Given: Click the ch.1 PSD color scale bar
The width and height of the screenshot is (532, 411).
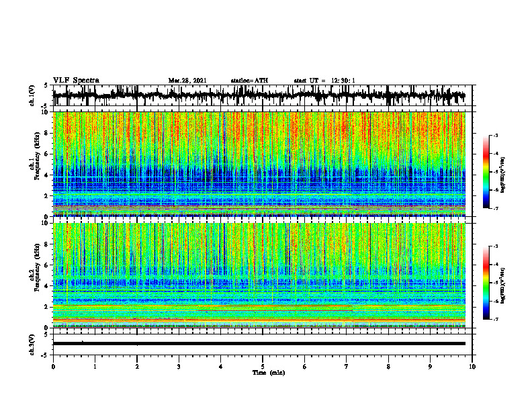Looking at the screenshot, I should 486,172.
